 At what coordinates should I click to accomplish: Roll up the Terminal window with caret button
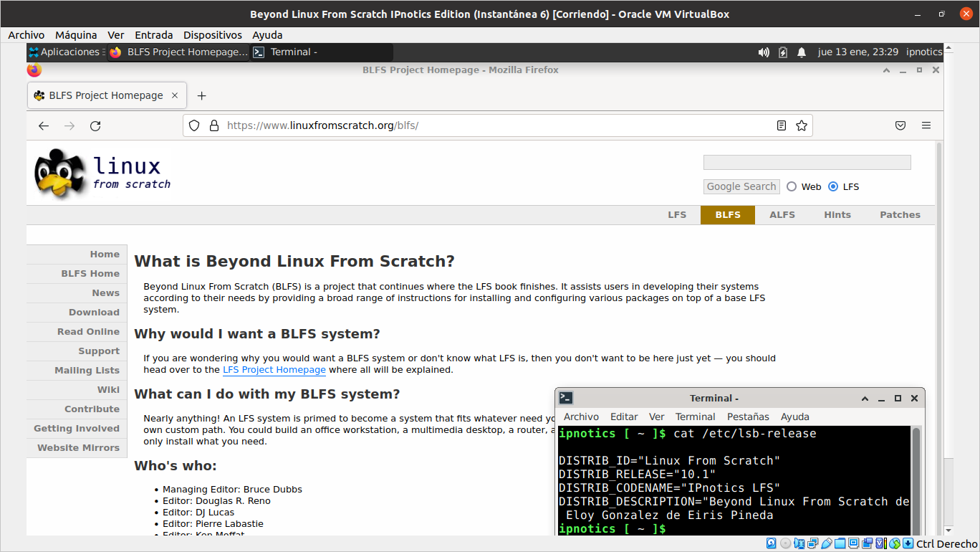point(865,398)
